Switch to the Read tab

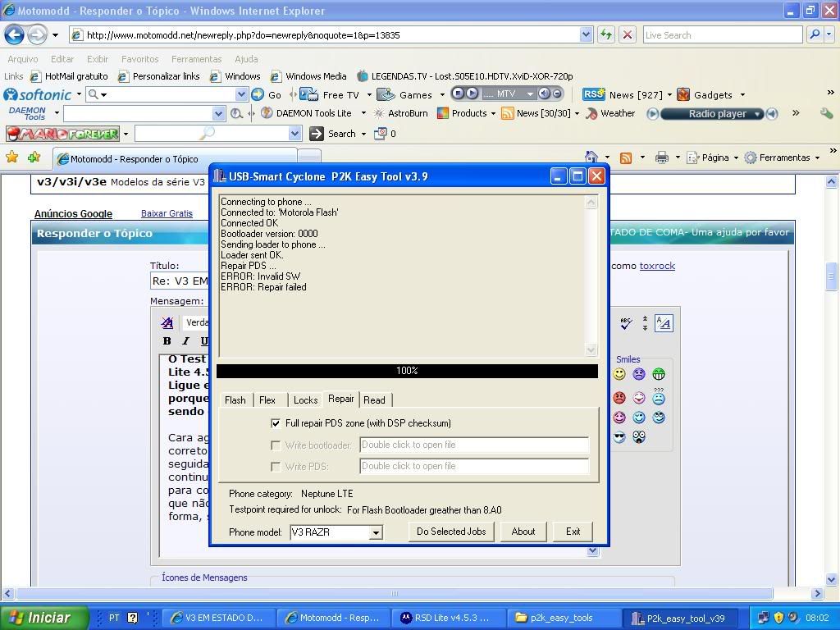pyautogui.click(x=374, y=400)
